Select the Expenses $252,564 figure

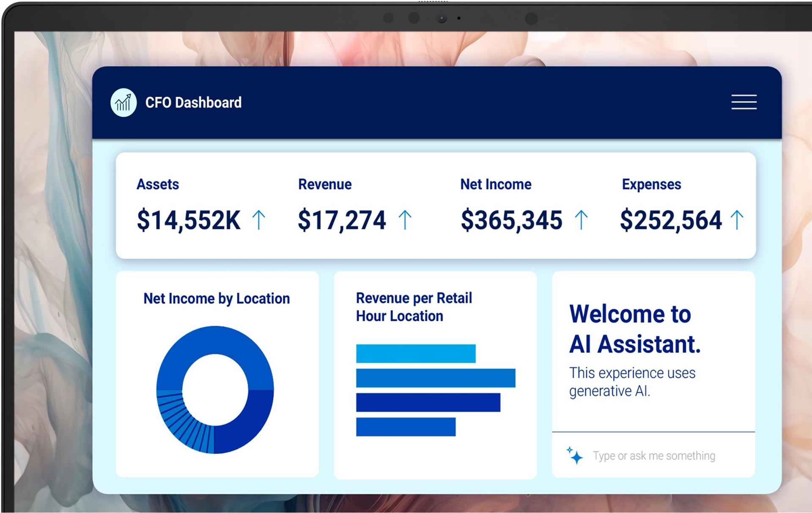[x=671, y=220]
